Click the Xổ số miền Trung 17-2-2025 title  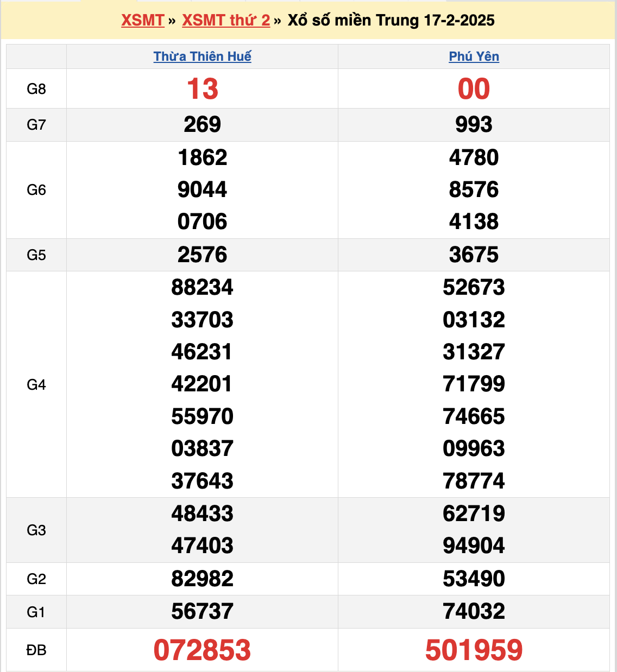point(391,21)
